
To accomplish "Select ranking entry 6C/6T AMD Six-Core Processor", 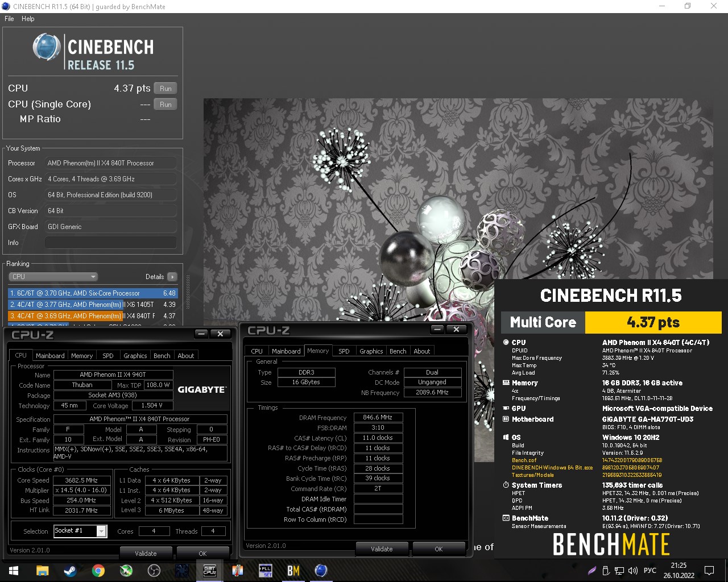I will click(93, 293).
